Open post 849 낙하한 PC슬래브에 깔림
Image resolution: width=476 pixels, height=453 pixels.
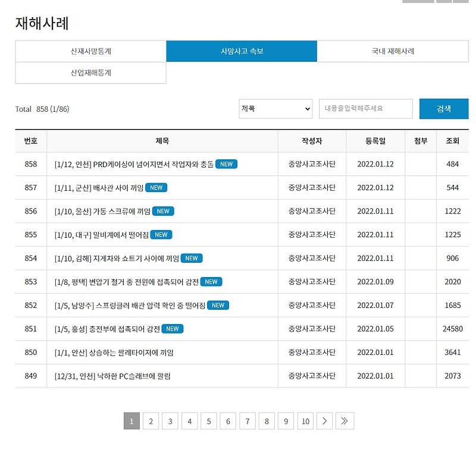coord(112,376)
